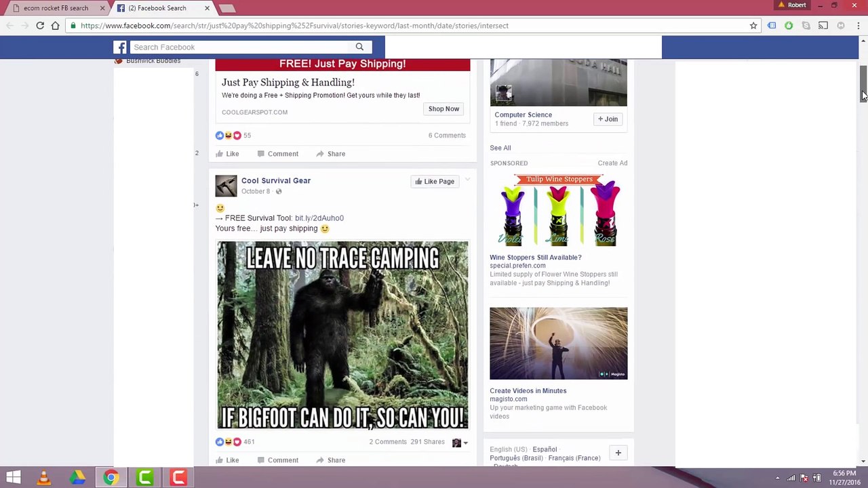Screen dimensions: 868x488
Task: Comment on the Bigfoot camping post
Action: [x=277, y=460]
